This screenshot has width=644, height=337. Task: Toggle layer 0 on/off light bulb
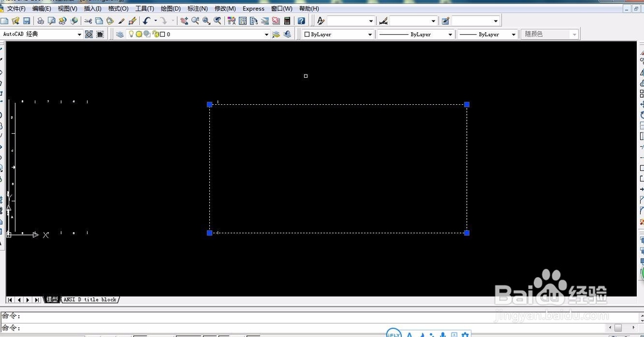coord(131,34)
